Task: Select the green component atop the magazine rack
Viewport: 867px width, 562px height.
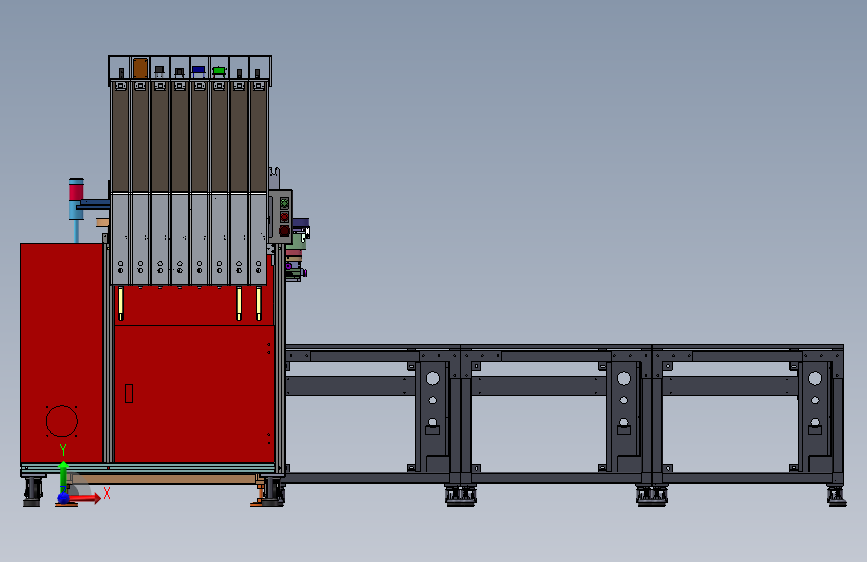Action: (x=219, y=70)
